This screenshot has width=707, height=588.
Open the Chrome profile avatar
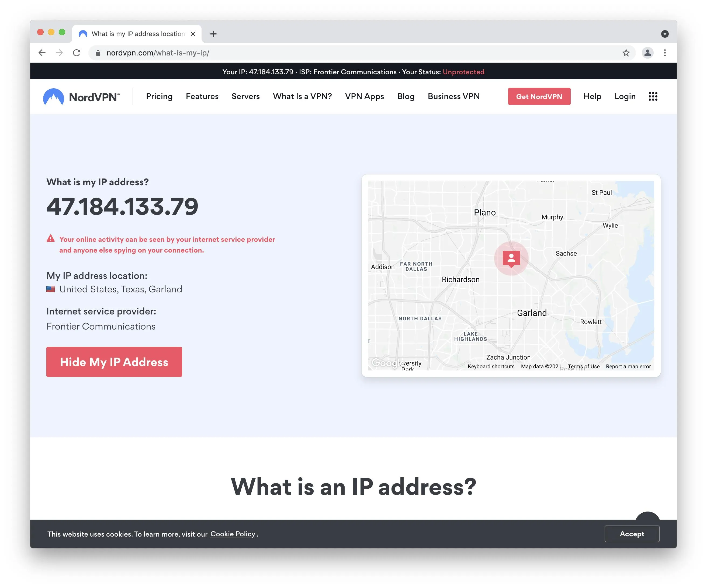[x=647, y=53]
